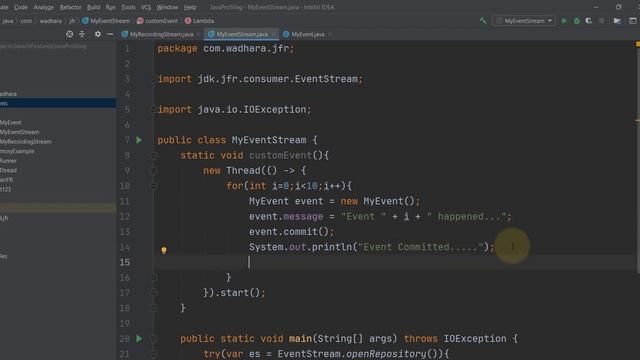Image resolution: width=640 pixels, height=360 pixels.
Task: Open the Analyze menu
Action: click(x=43, y=7)
